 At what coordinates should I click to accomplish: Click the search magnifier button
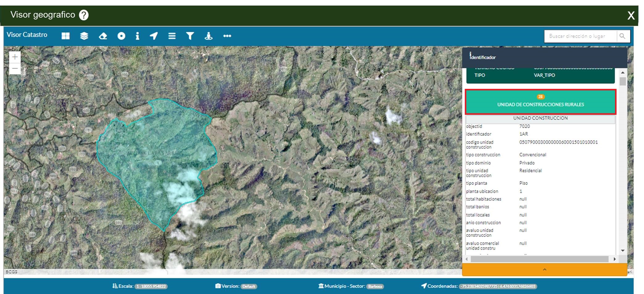pos(623,36)
